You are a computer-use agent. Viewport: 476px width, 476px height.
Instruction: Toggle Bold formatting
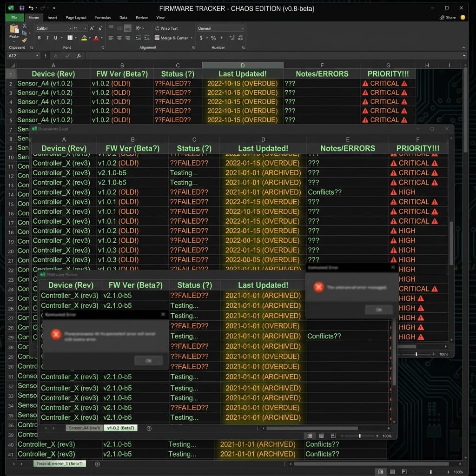coord(40,38)
